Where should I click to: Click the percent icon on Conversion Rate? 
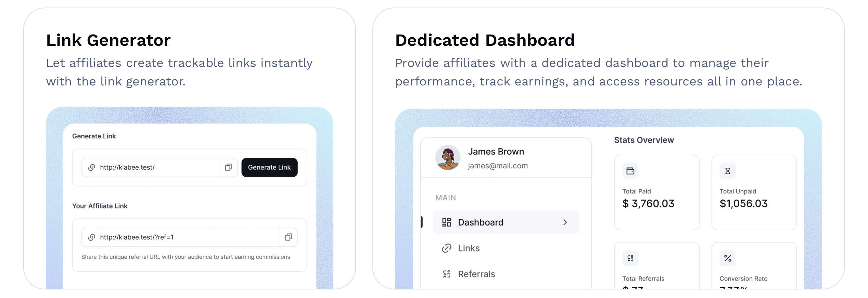(727, 258)
